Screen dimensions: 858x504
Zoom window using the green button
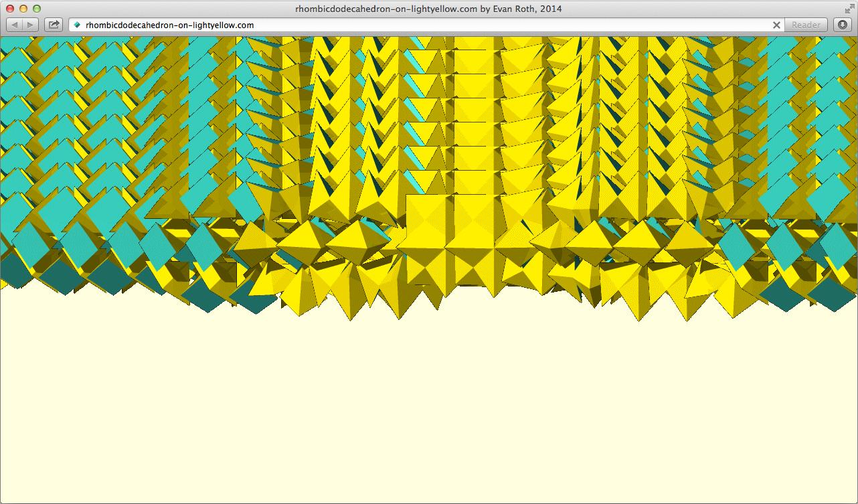click(37, 9)
